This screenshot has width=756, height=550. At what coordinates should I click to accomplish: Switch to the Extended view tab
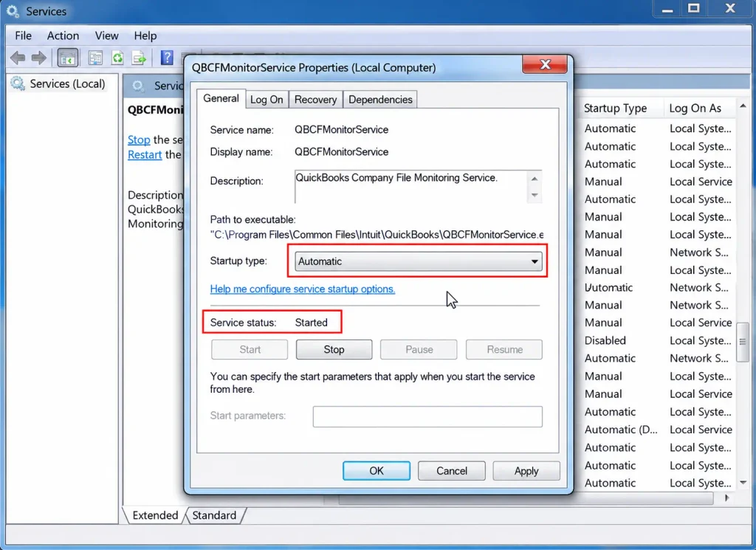tap(155, 515)
